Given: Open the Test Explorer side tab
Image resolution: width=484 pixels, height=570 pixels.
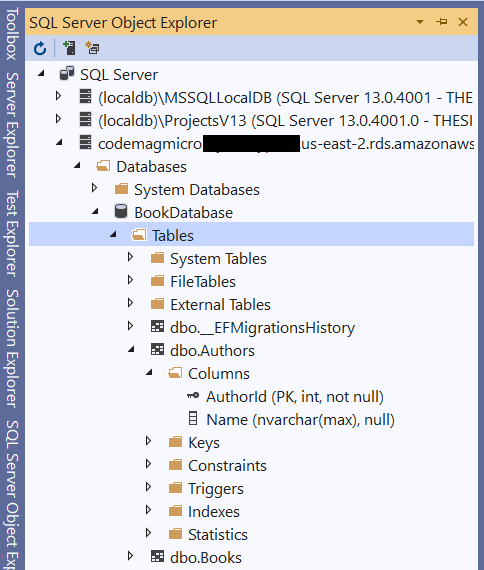Looking at the screenshot, I should (x=12, y=233).
